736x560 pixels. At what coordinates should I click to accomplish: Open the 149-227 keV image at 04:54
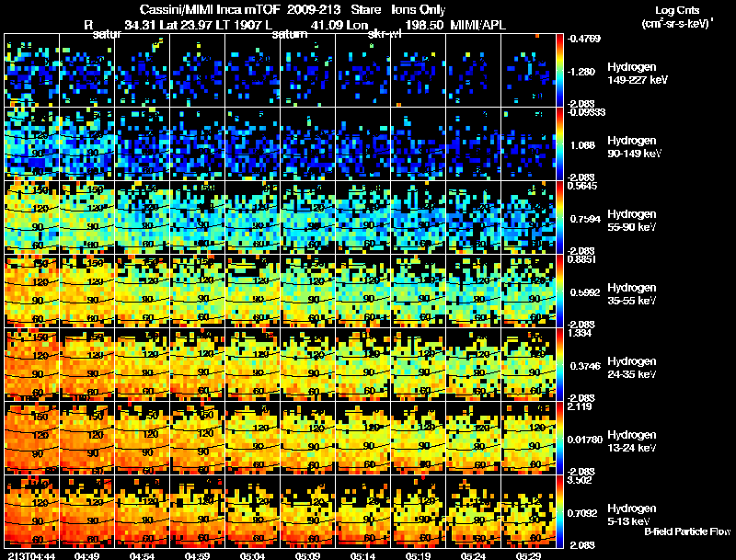click(143, 70)
